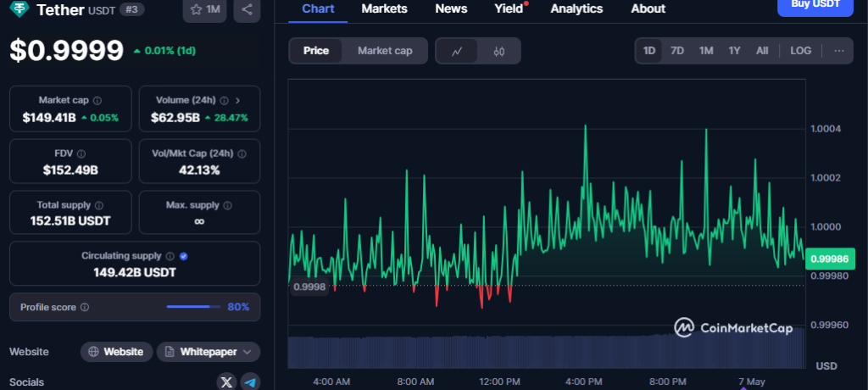Image resolution: width=868 pixels, height=390 pixels.
Task: Show Profile score info icon
Action: tap(85, 307)
